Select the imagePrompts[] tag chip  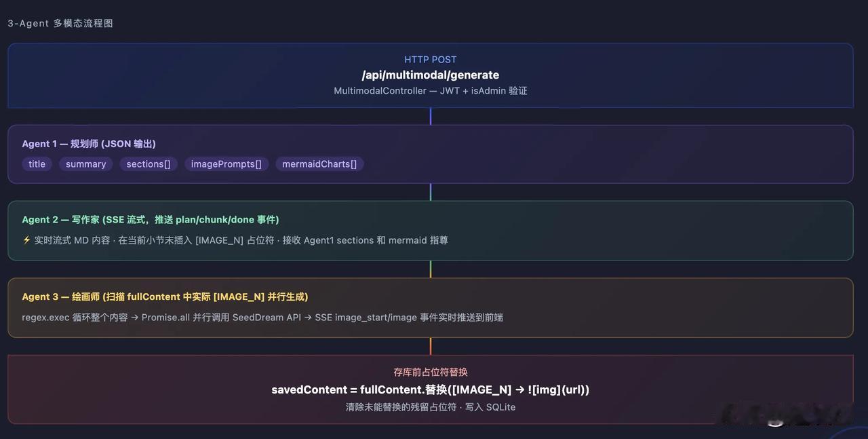click(226, 164)
